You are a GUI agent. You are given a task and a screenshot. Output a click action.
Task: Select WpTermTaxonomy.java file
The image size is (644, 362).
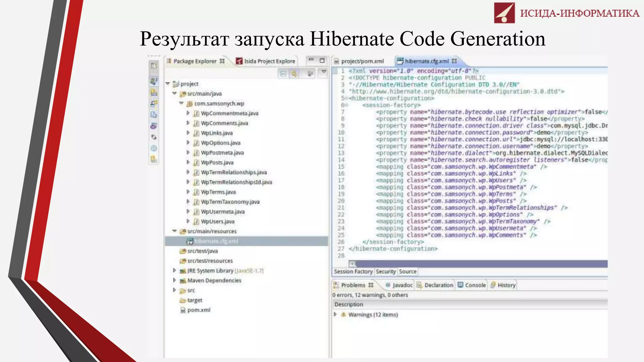pyautogui.click(x=230, y=202)
